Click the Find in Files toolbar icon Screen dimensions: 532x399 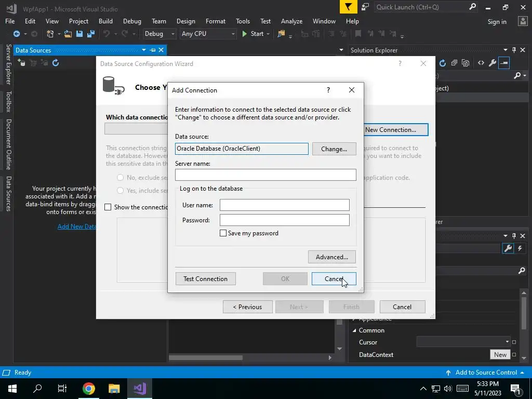(x=281, y=34)
